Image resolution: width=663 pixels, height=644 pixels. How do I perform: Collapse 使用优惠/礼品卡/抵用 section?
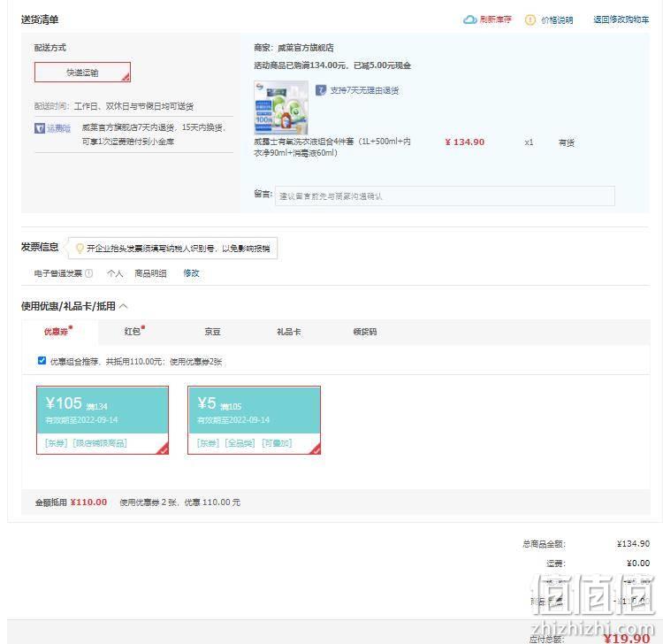(123, 306)
